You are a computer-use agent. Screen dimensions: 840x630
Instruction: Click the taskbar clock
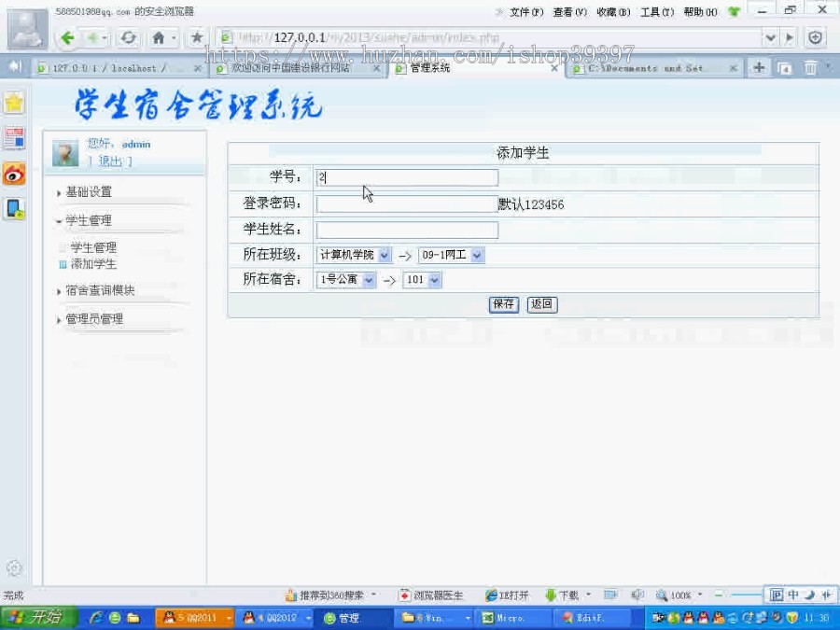(x=817, y=618)
